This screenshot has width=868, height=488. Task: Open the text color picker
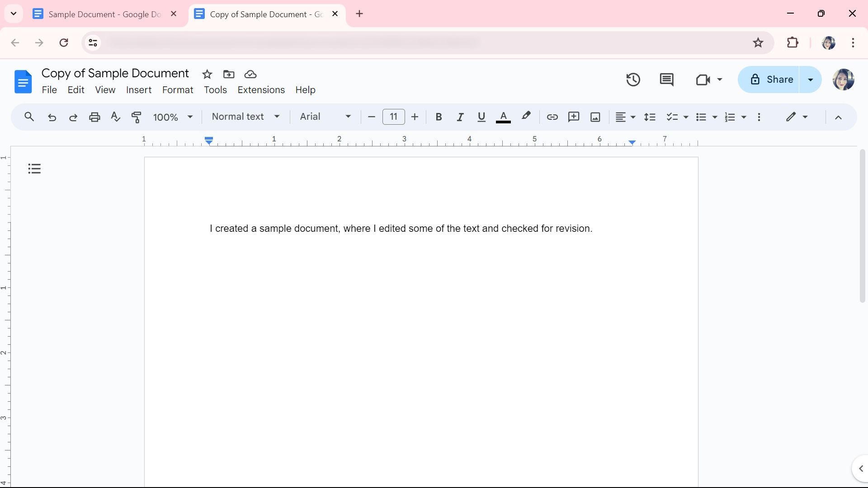tap(503, 117)
